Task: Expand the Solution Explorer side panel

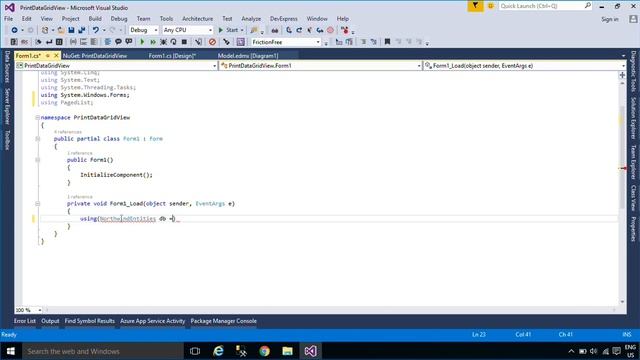Action: pos(633,118)
